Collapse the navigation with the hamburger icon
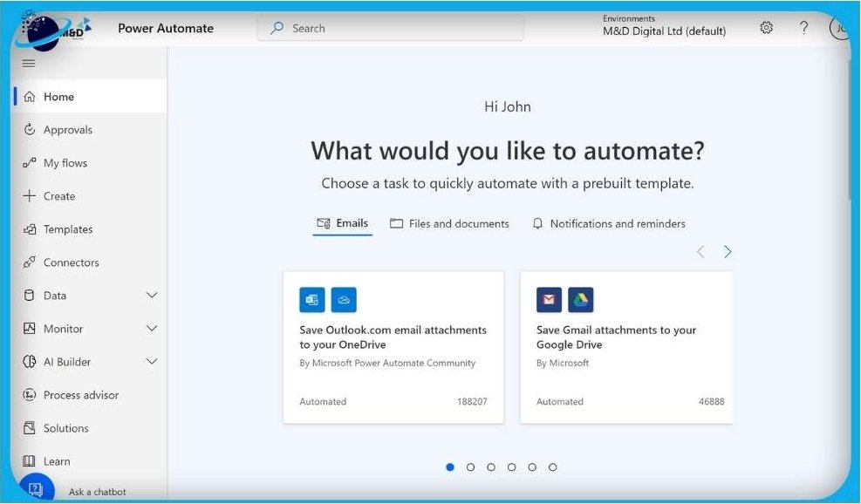Screen dimensions: 861x504 [28, 63]
